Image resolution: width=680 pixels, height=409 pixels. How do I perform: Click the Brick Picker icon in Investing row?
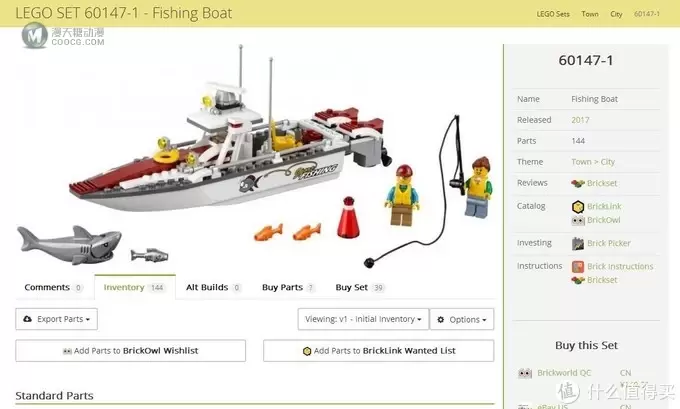click(x=578, y=244)
